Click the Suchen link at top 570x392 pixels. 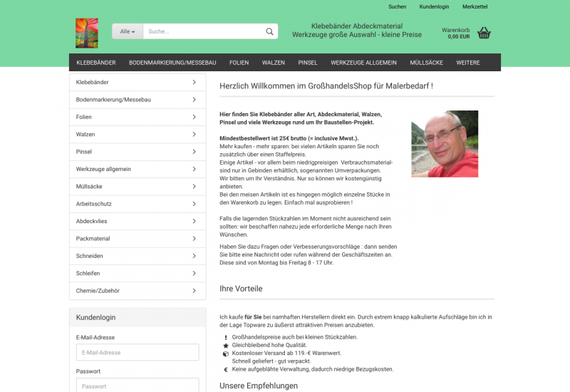point(398,6)
